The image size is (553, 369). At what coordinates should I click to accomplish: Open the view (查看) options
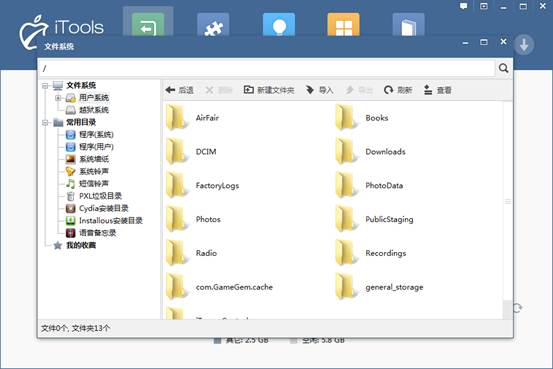tap(437, 90)
